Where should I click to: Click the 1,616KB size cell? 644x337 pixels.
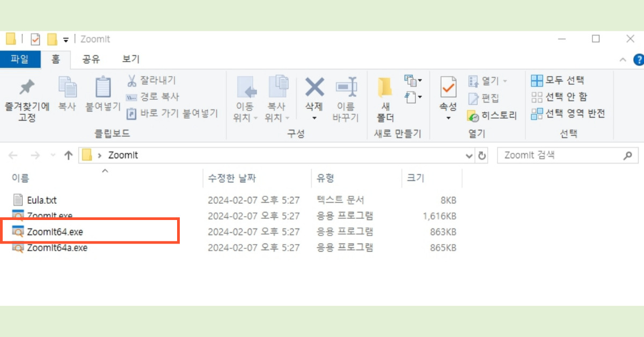point(440,216)
